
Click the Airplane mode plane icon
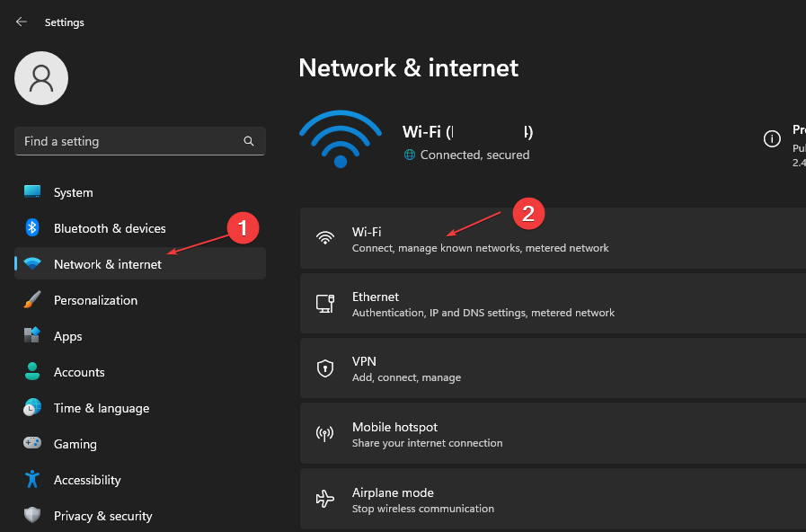click(x=325, y=499)
